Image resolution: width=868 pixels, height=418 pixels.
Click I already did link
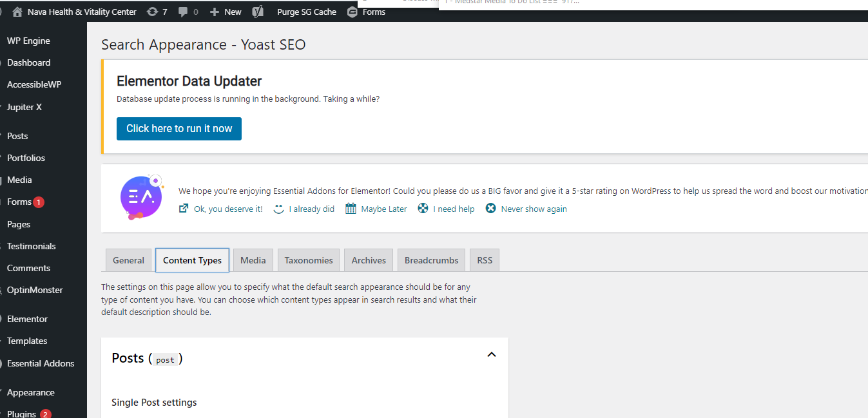pyautogui.click(x=311, y=209)
